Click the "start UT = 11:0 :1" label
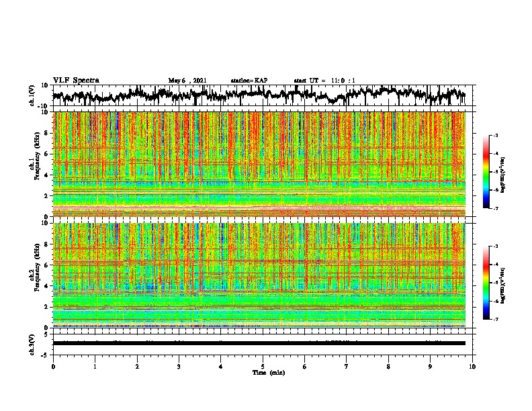This screenshot has width=532, height=411. point(324,81)
